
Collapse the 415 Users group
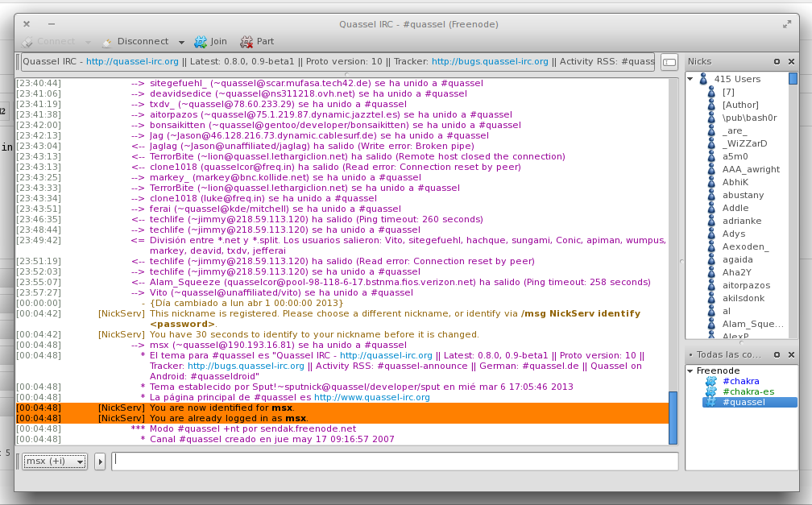point(690,79)
